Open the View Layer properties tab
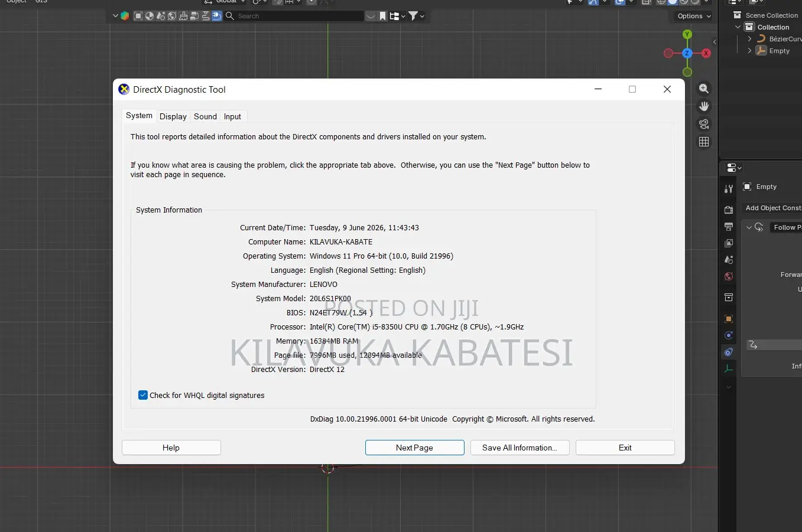 pos(729,243)
